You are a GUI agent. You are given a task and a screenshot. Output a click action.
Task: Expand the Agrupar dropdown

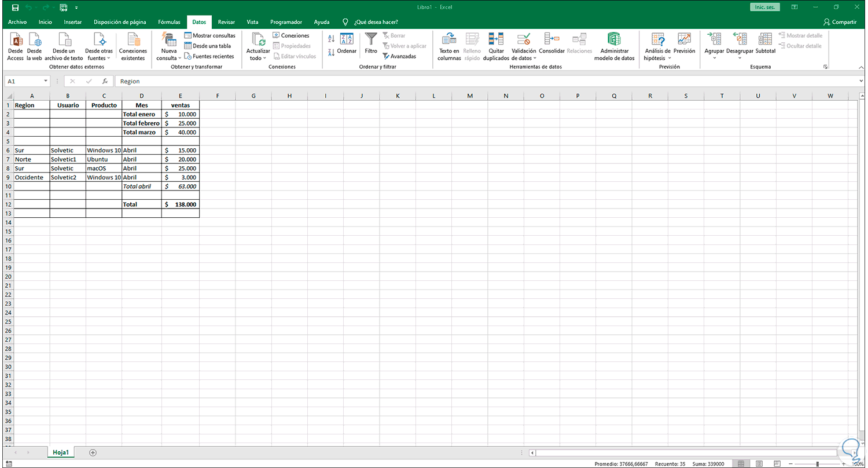click(714, 58)
